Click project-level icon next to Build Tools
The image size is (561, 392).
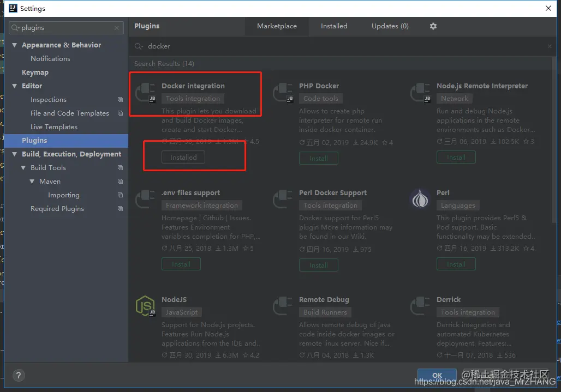[x=120, y=167]
